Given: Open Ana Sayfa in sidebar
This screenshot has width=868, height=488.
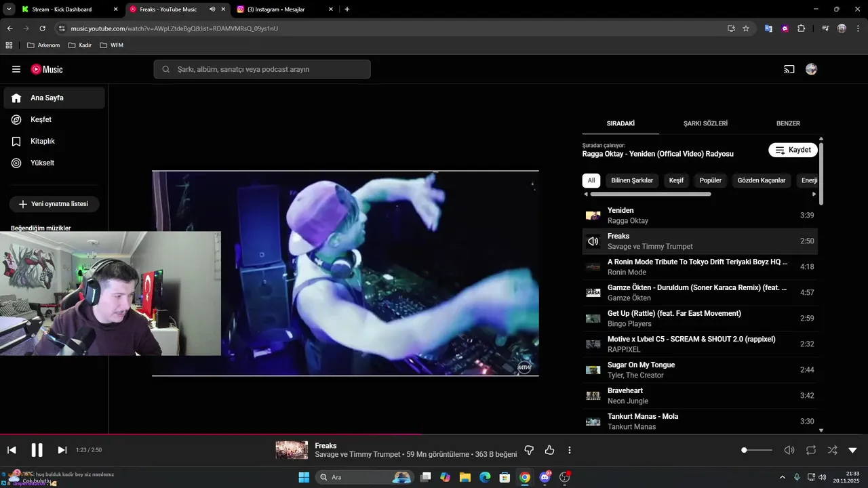Looking at the screenshot, I should pos(54,98).
